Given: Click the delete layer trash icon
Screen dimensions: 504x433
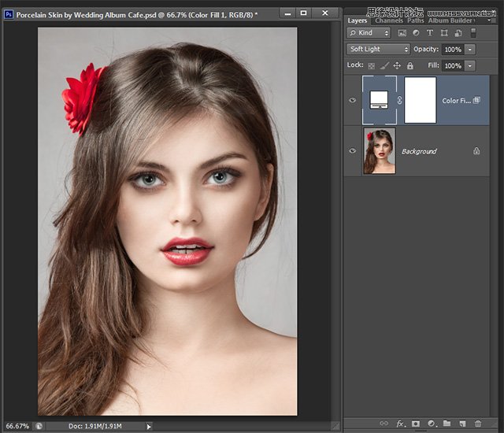Looking at the screenshot, I should pos(478,424).
